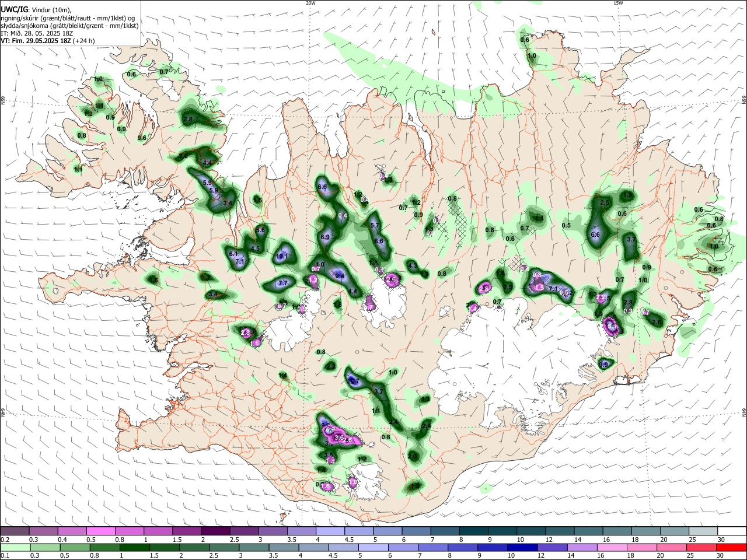Screen dimensions: 747x560
Task: Click the UWC/IG title in the header
Action: pos(14,10)
